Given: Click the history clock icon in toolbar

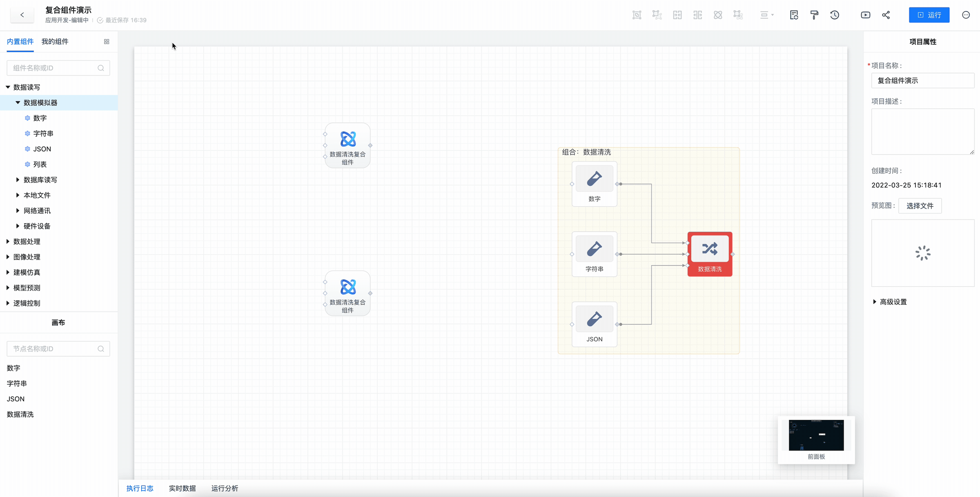Looking at the screenshot, I should click(835, 15).
